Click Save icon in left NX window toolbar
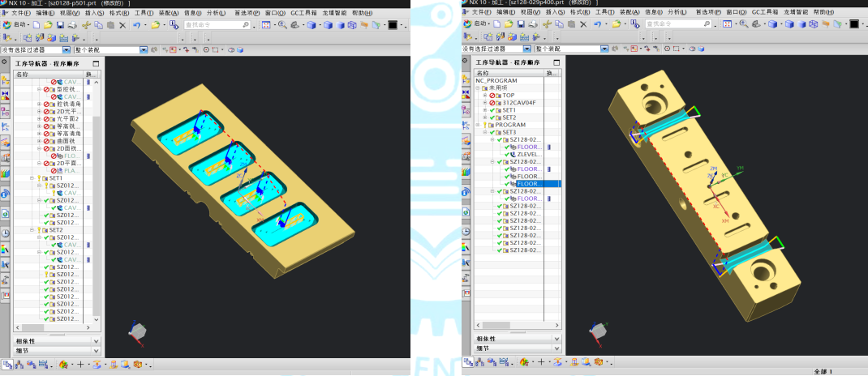The height and width of the screenshot is (376, 868). [x=60, y=25]
